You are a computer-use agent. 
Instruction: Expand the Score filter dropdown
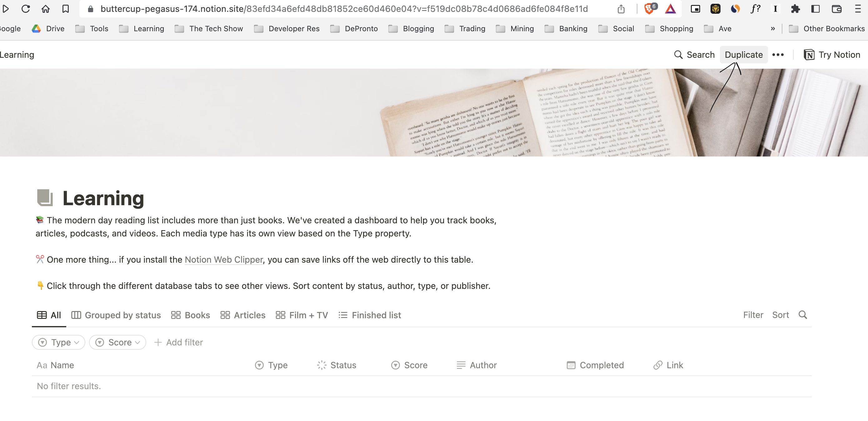[117, 342]
